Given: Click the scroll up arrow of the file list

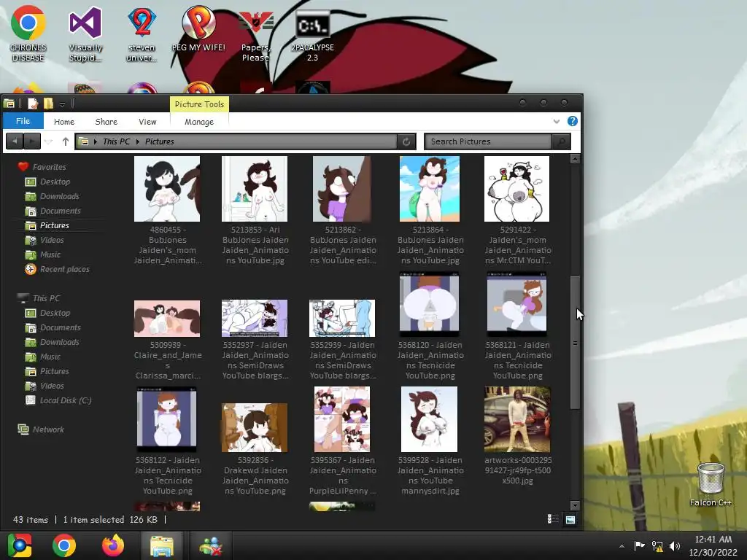Looking at the screenshot, I should pos(575,159).
